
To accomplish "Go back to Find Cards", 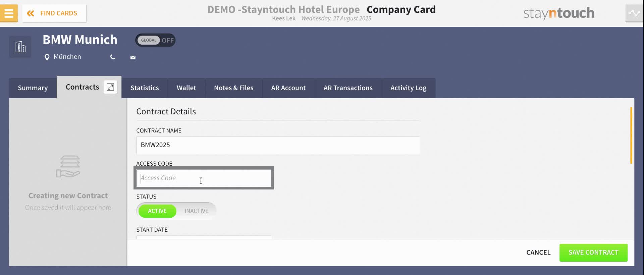I will [x=54, y=13].
